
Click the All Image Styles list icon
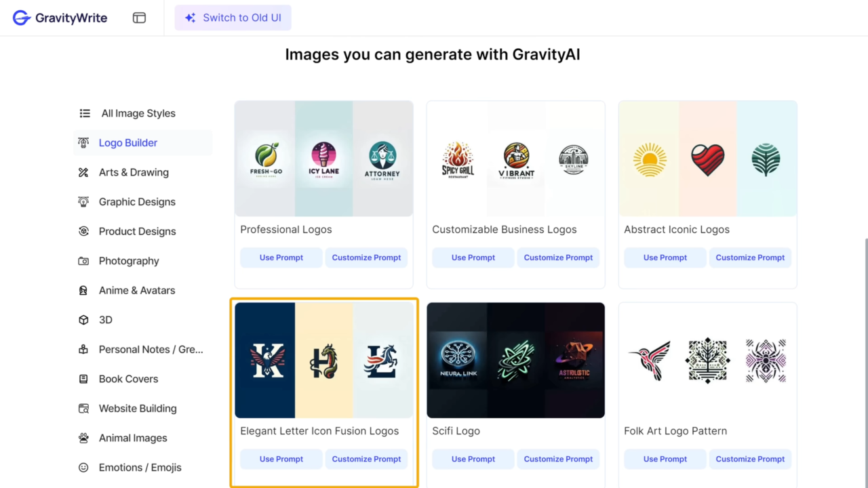(84, 113)
